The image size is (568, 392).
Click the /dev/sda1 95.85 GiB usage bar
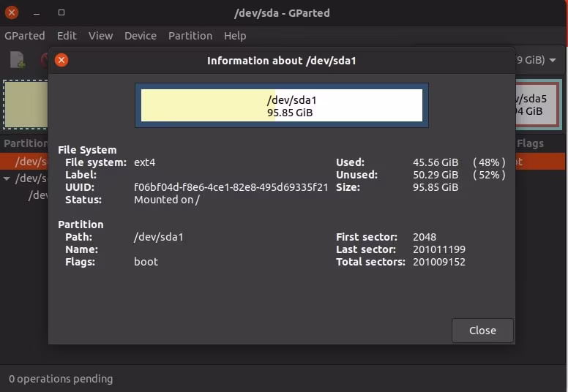[x=282, y=105]
